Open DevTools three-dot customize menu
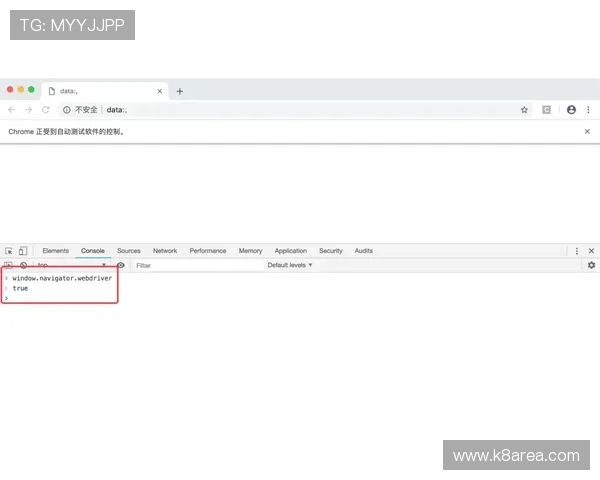Image resolution: width=600 pixels, height=480 pixels. tap(576, 251)
